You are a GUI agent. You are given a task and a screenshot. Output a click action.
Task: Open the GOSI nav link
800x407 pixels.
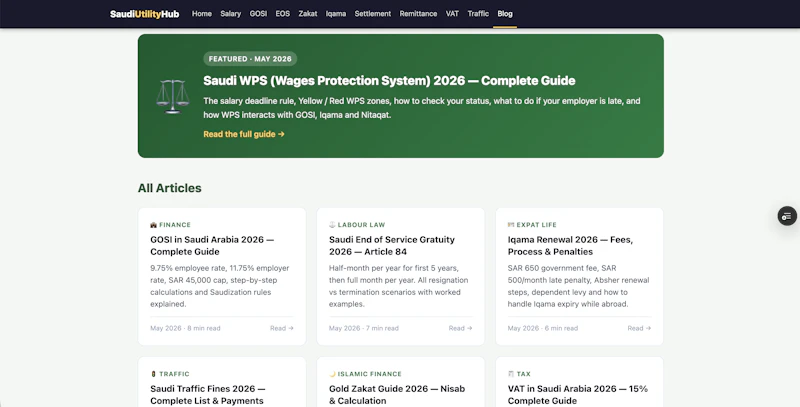[258, 14]
